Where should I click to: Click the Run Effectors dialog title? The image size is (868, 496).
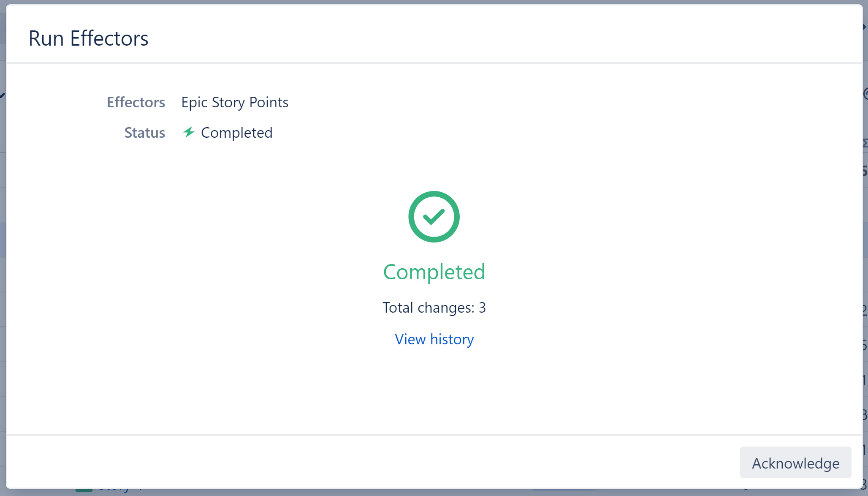(88, 38)
